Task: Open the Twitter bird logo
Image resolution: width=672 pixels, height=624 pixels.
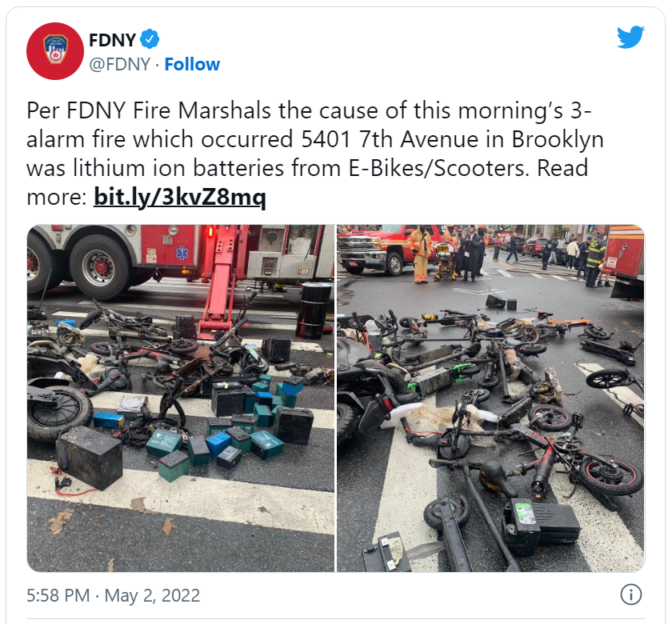Action: [x=630, y=37]
